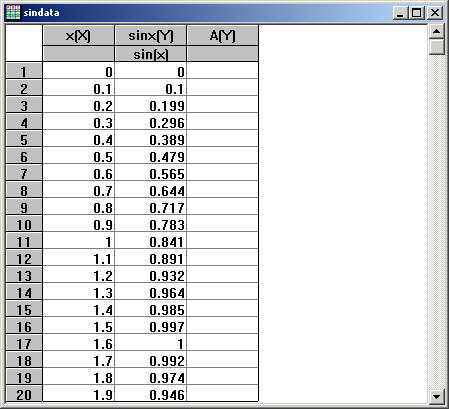Close the sindata worksheet window
The width and height of the screenshot is (449, 409).
click(435, 13)
